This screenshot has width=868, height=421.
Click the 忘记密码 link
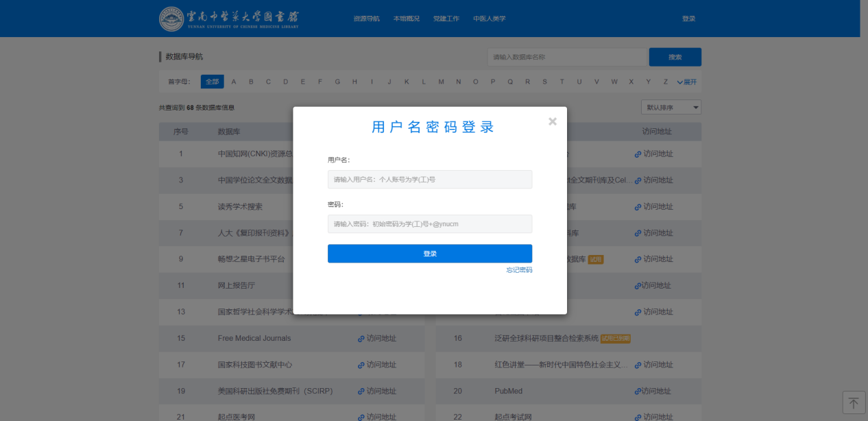click(x=519, y=270)
